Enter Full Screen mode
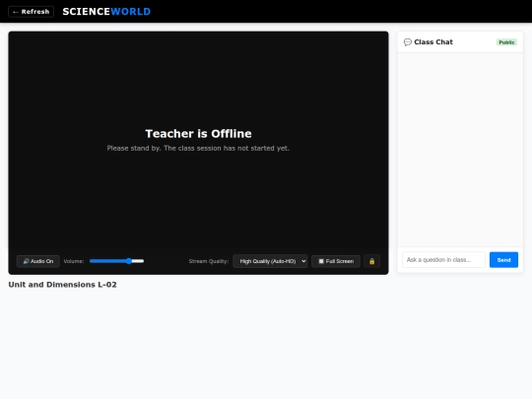The height and width of the screenshot is (399, 532). tap(336, 261)
